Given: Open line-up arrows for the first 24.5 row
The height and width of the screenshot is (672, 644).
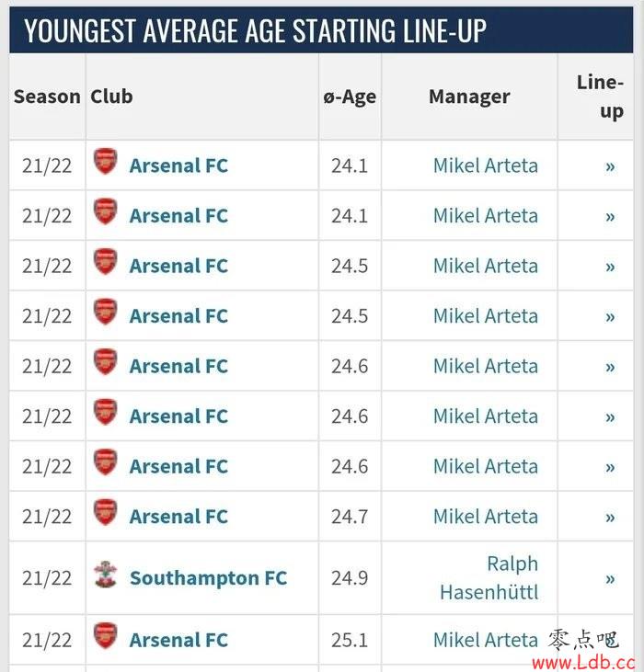Looking at the screenshot, I should [610, 267].
